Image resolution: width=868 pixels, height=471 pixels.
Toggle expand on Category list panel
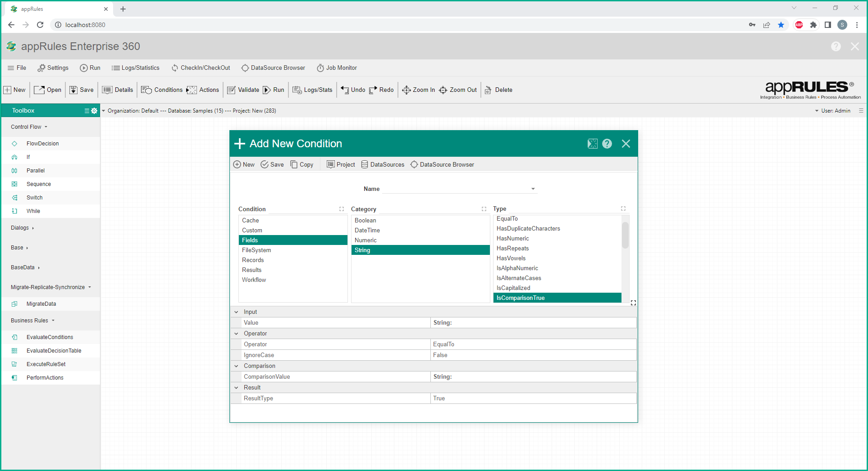click(x=484, y=209)
